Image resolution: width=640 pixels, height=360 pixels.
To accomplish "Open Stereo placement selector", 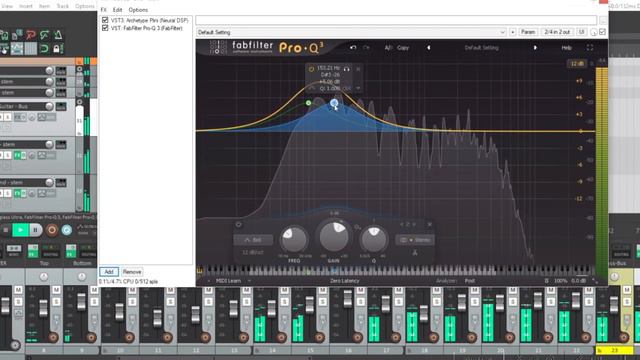I will (x=414, y=240).
